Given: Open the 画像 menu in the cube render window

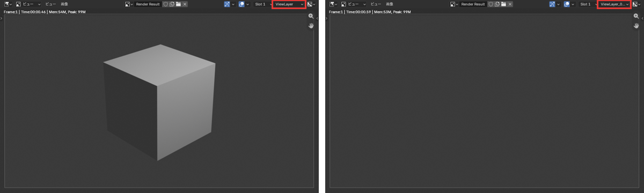Looking at the screenshot, I should click(64, 4).
